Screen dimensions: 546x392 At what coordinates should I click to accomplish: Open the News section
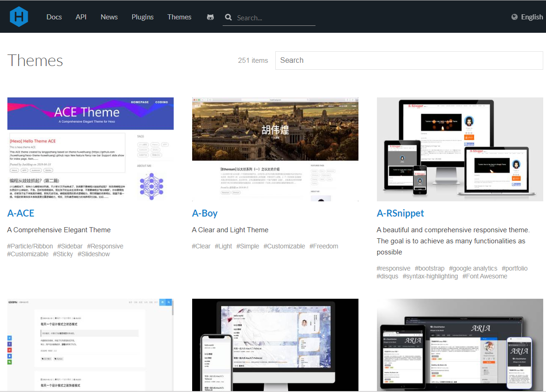coord(109,17)
